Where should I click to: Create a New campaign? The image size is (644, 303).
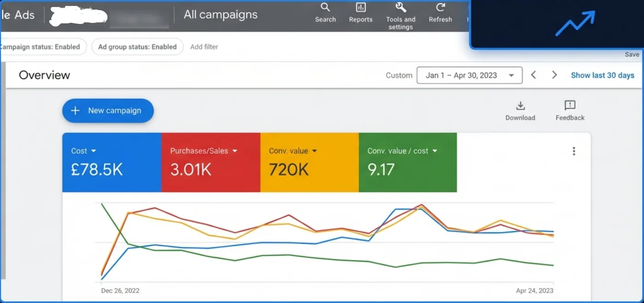[x=108, y=111]
